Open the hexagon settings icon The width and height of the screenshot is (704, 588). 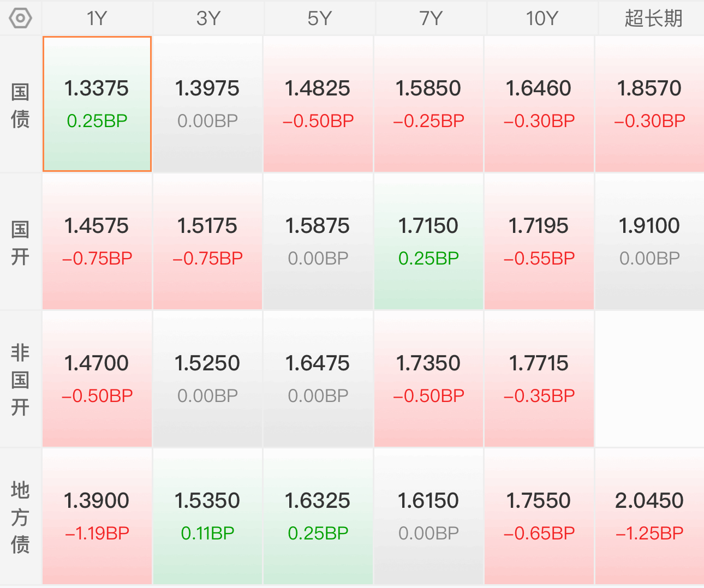(x=20, y=19)
